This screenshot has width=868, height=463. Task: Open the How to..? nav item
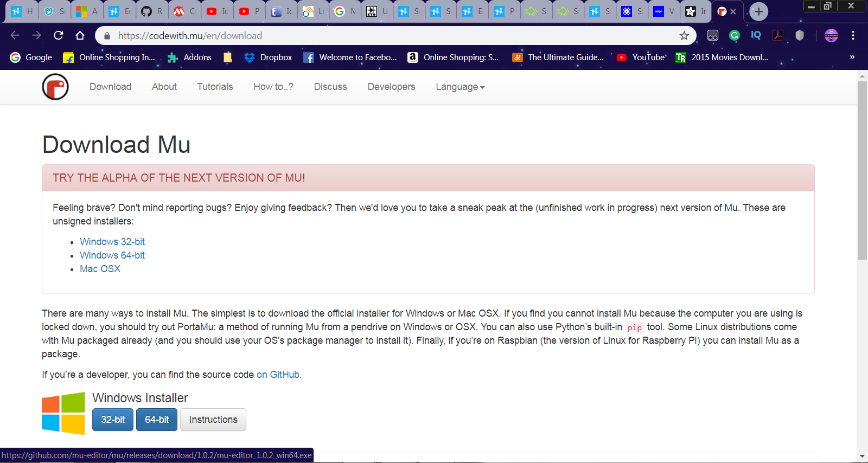coord(273,87)
